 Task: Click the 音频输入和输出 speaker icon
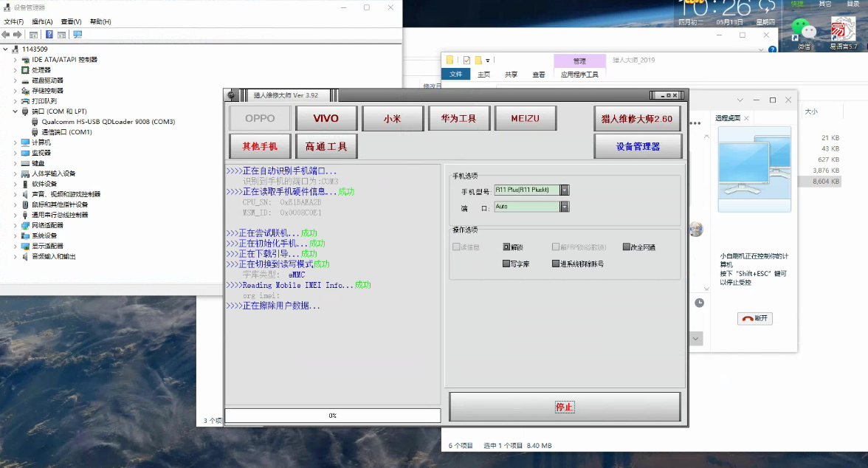tap(25, 256)
